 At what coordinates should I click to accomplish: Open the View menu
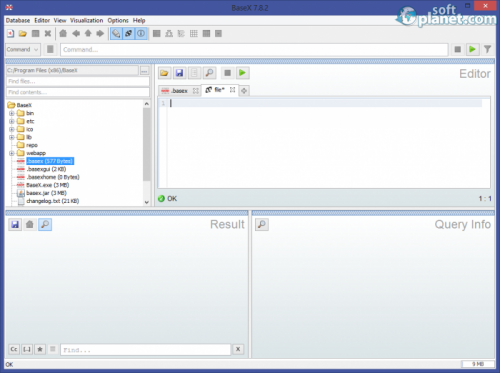[x=60, y=20]
